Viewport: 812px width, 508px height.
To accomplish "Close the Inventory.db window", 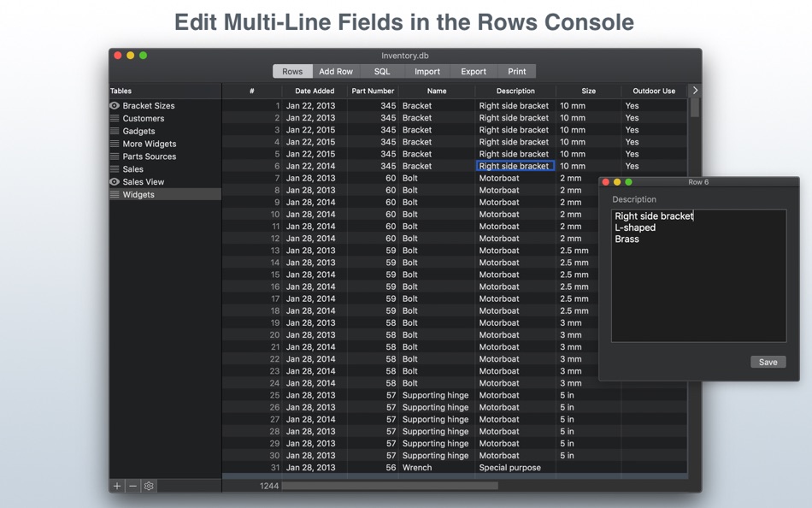I will (x=118, y=56).
